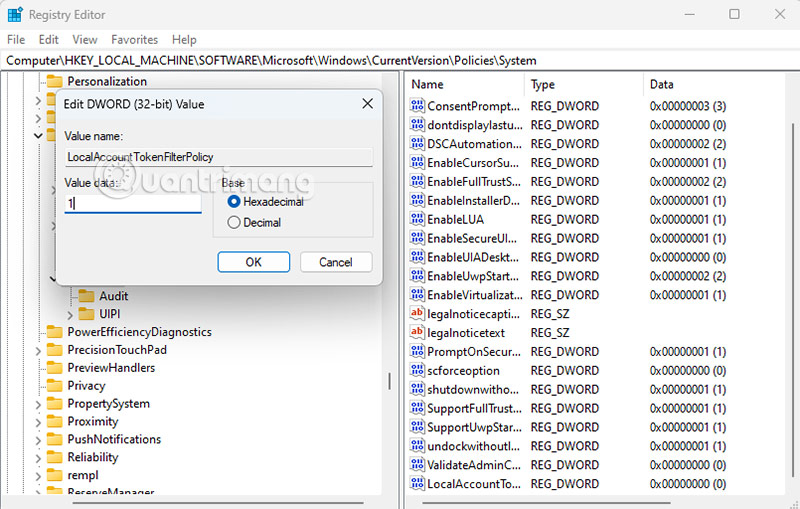Viewport: 800px width, 509px height.
Task: Click the values pane horizontal scrollbar
Action: pos(546,502)
